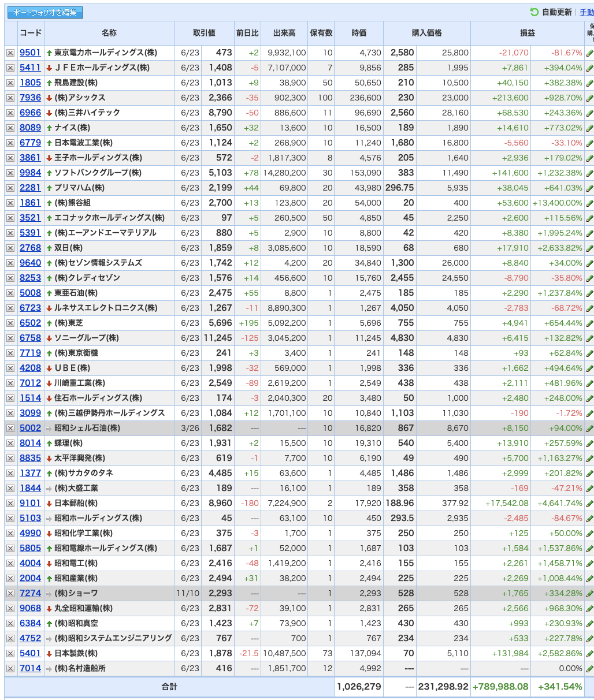Click pencil icon for 2768 双日 row

click(589, 248)
